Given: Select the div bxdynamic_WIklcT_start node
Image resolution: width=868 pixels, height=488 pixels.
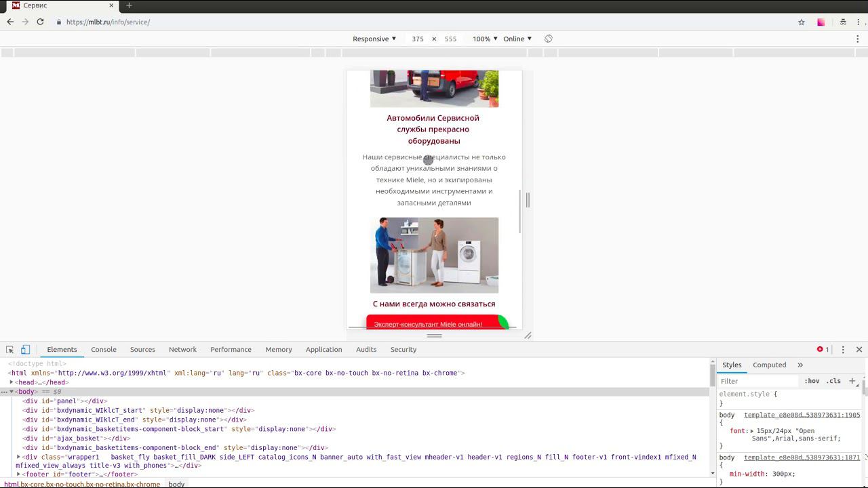Looking at the screenshot, I should [x=138, y=410].
